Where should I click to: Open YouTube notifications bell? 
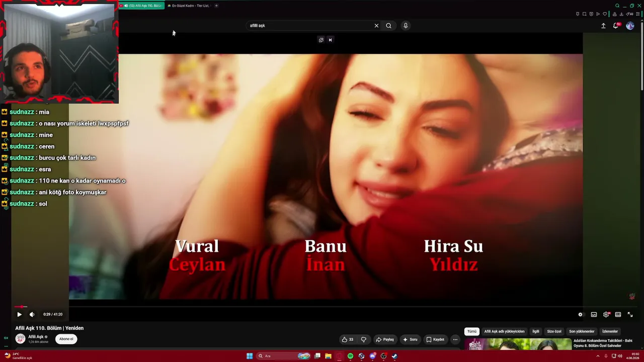[x=616, y=26]
